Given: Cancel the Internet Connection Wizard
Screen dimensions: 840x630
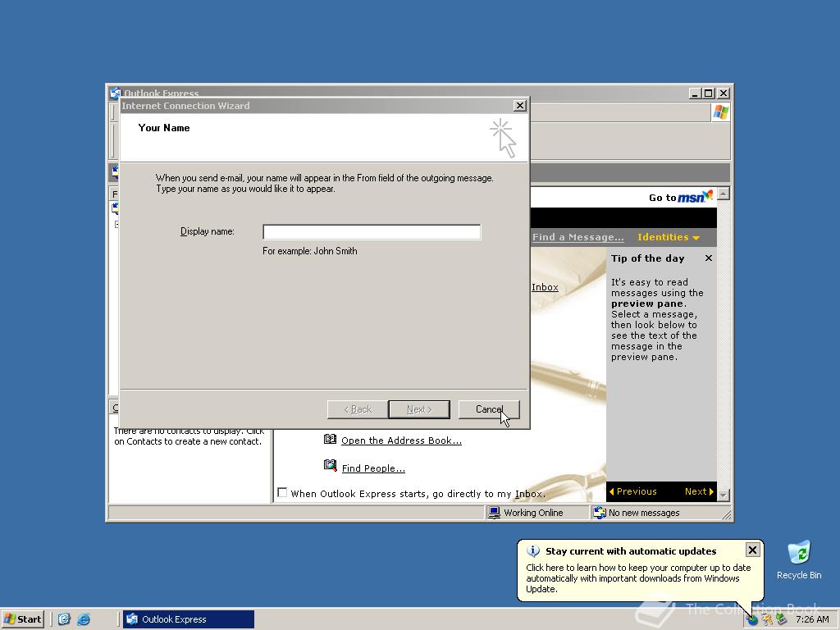Looking at the screenshot, I should pos(489,409).
